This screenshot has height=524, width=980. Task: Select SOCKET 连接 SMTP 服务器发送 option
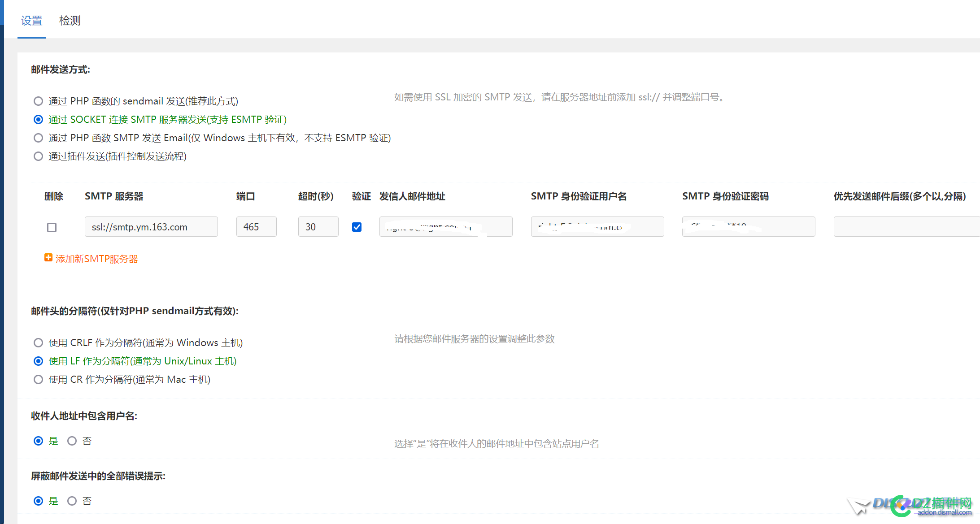(x=39, y=120)
